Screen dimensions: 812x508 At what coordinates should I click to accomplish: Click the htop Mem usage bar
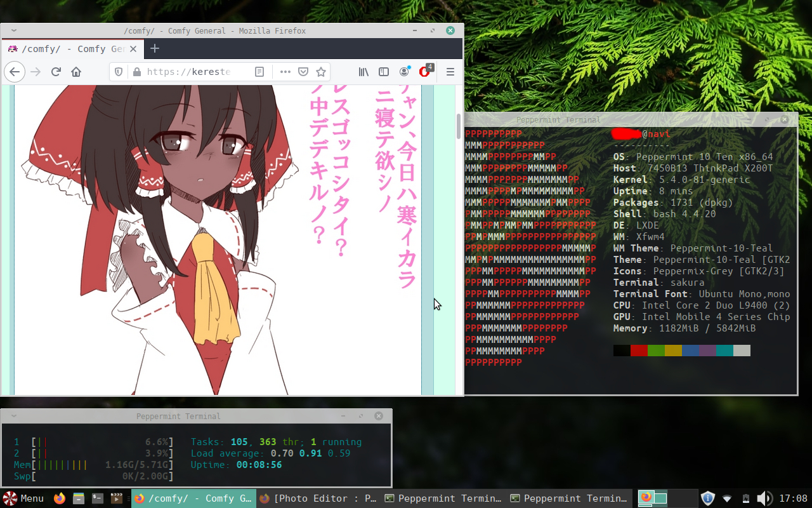point(94,465)
